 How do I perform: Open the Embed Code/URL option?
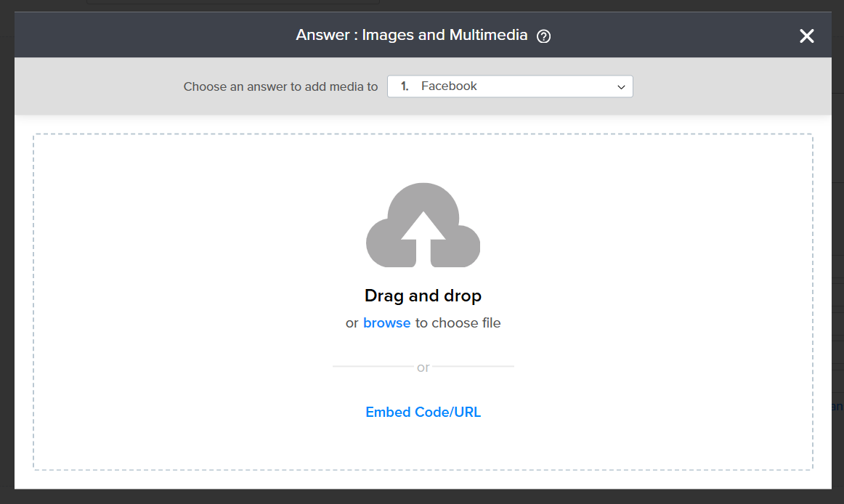click(x=423, y=412)
